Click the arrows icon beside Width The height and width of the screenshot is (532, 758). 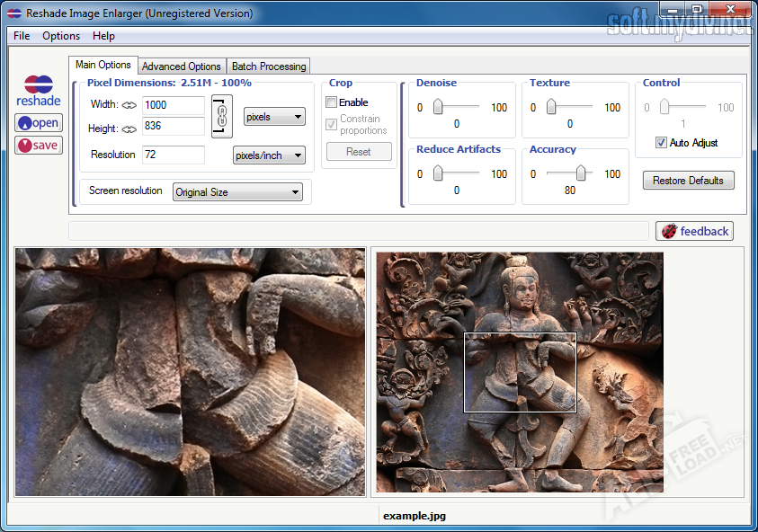(x=129, y=105)
